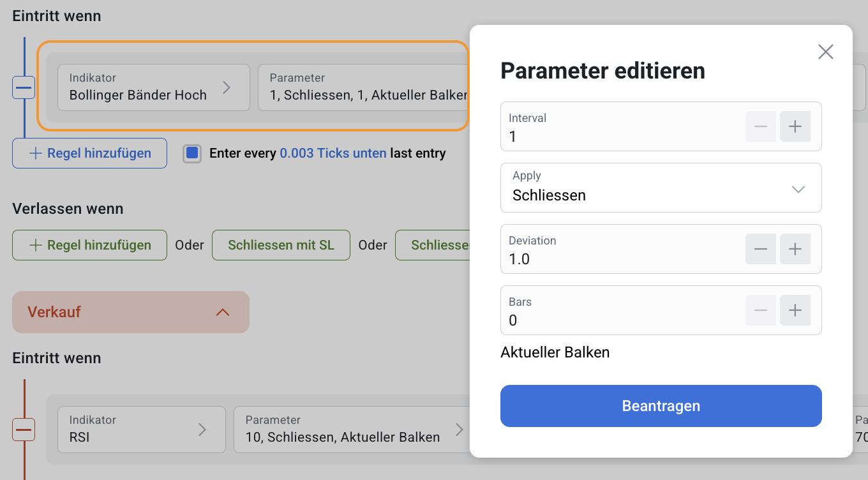Open the Bollinger Bänder Hoch indicator selector
The height and width of the screenshot is (480, 868).
(154, 87)
